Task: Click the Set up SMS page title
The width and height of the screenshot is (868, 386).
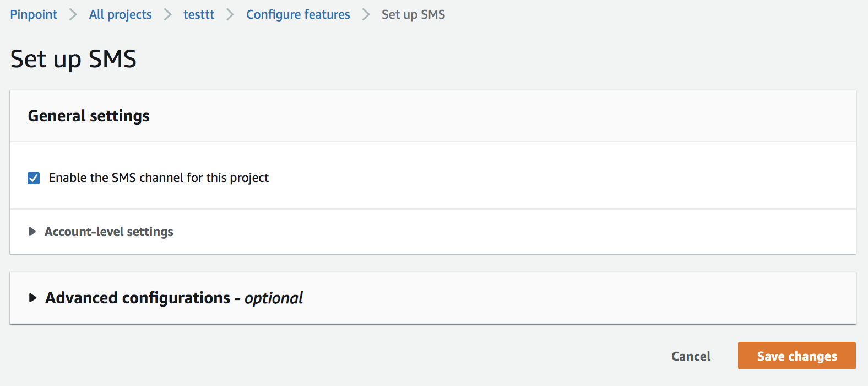Action: pos(73,59)
